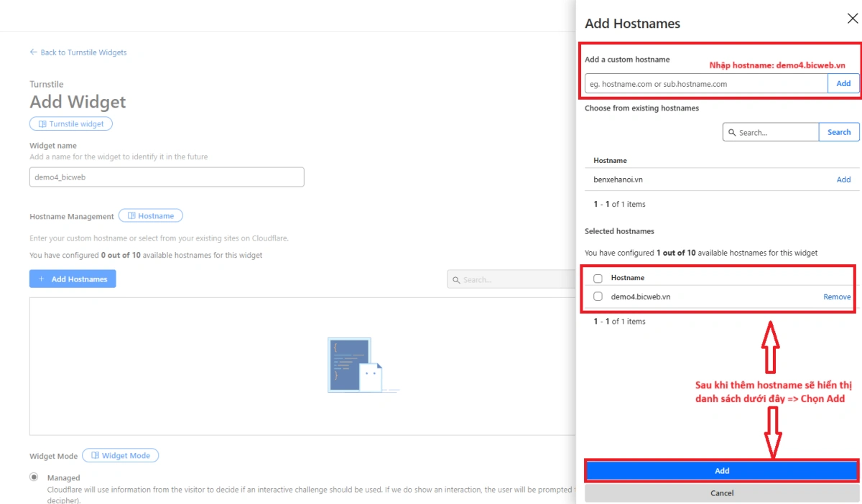Click the hostname search box on main page
The image size is (862, 504).
[511, 279]
